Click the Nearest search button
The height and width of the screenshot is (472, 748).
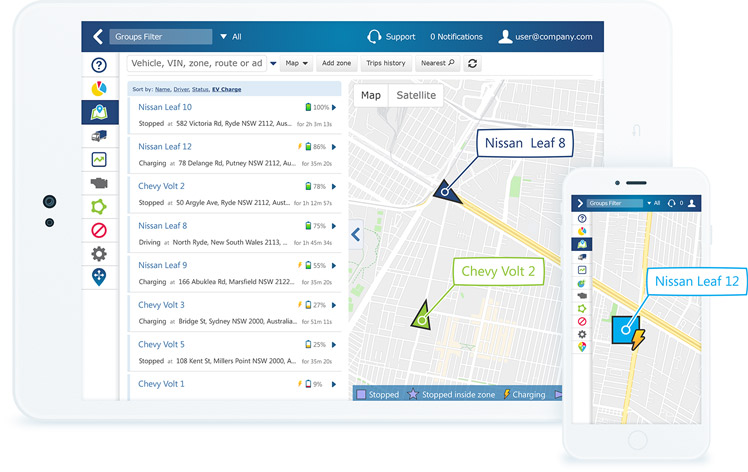tap(437, 63)
